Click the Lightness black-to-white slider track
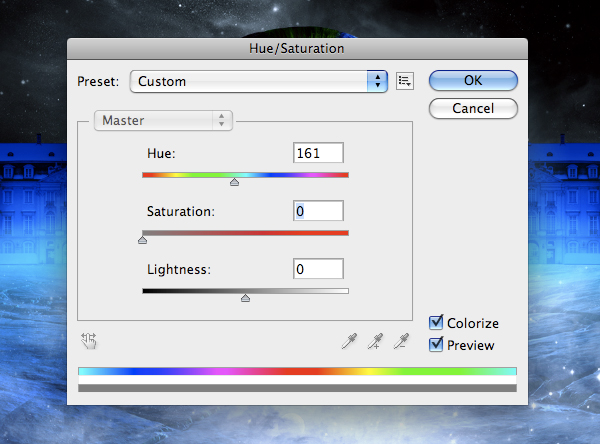Image resolution: width=600 pixels, height=444 pixels. (x=245, y=291)
